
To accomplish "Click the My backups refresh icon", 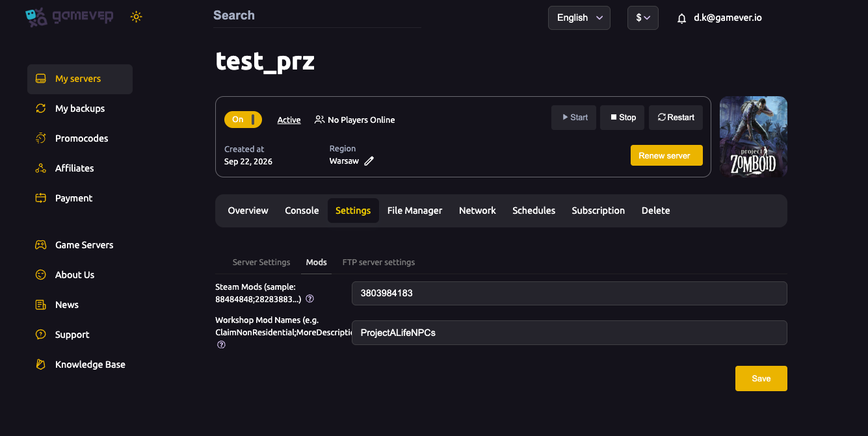I will [41, 109].
